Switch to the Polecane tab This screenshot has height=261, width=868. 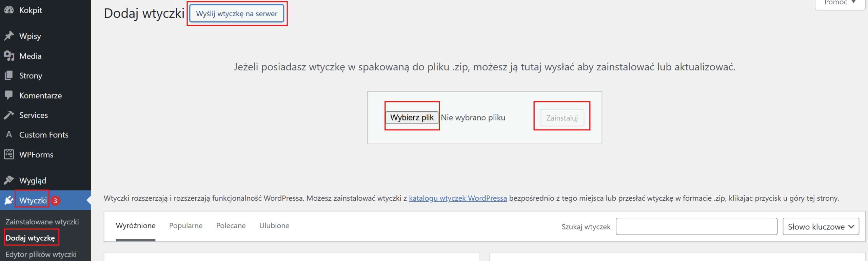tap(231, 225)
